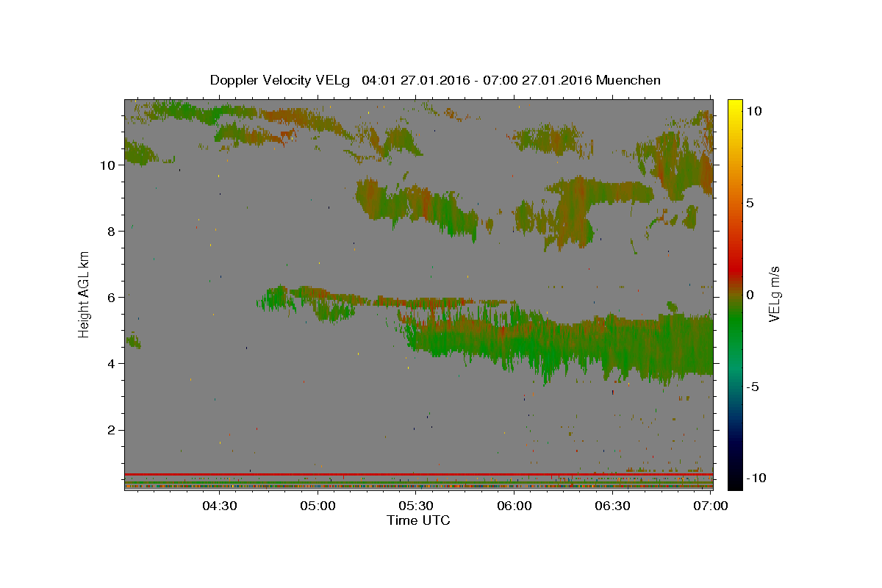Click the Doppler Velocity VELg plot title
The height and width of the screenshot is (588, 882).
(x=435, y=80)
